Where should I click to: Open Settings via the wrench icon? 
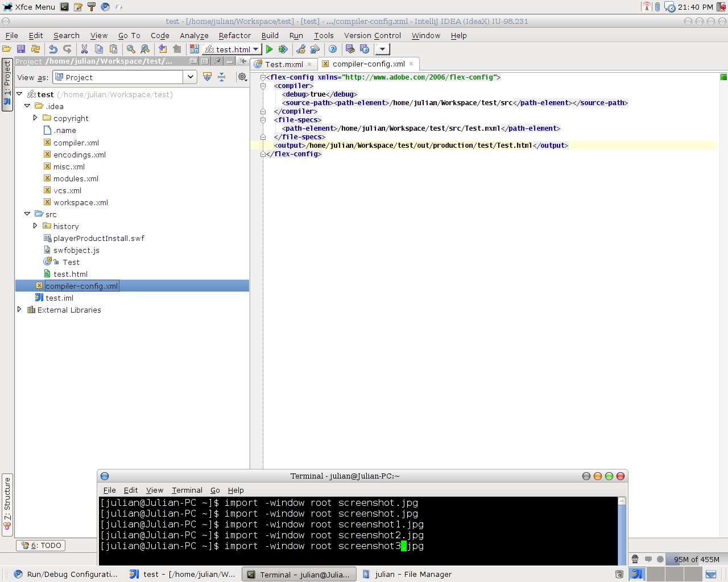click(x=301, y=49)
